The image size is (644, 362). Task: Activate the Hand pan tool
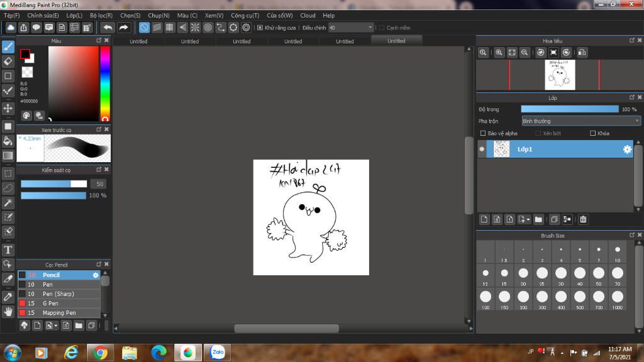click(8, 312)
